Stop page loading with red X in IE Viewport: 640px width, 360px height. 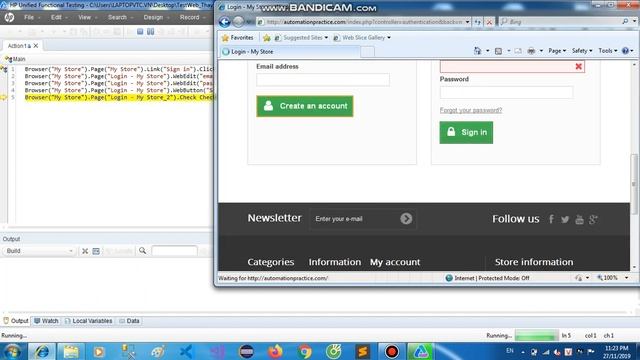tap(489, 22)
